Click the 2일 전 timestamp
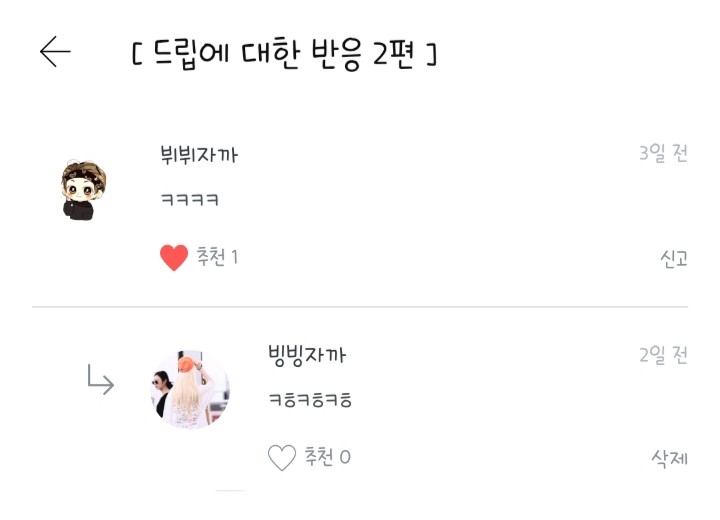720x520 pixels. 663,354
